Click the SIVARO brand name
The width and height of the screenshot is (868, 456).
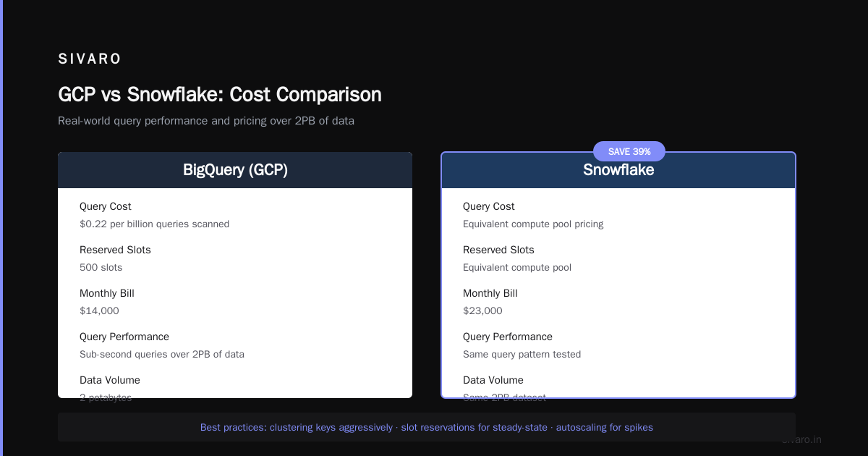(90, 59)
